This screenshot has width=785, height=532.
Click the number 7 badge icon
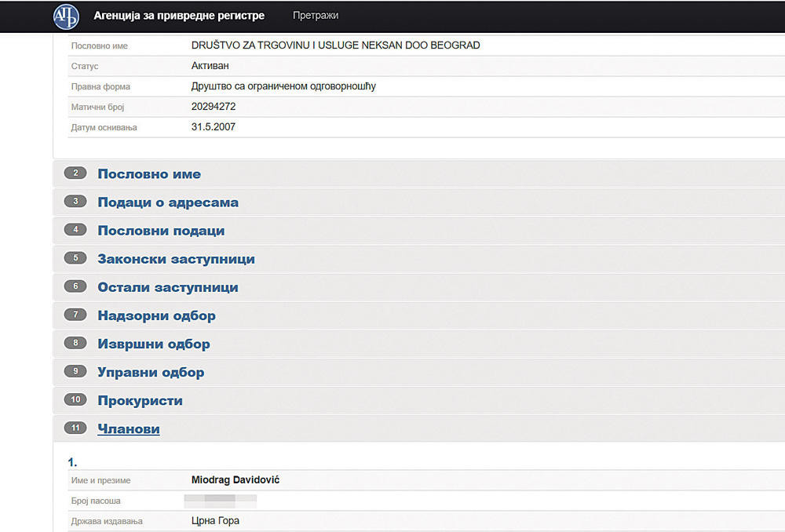[75, 315]
